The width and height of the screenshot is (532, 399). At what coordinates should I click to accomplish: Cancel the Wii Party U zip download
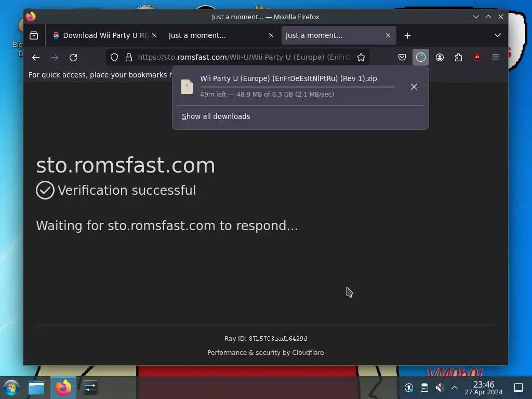tap(414, 87)
